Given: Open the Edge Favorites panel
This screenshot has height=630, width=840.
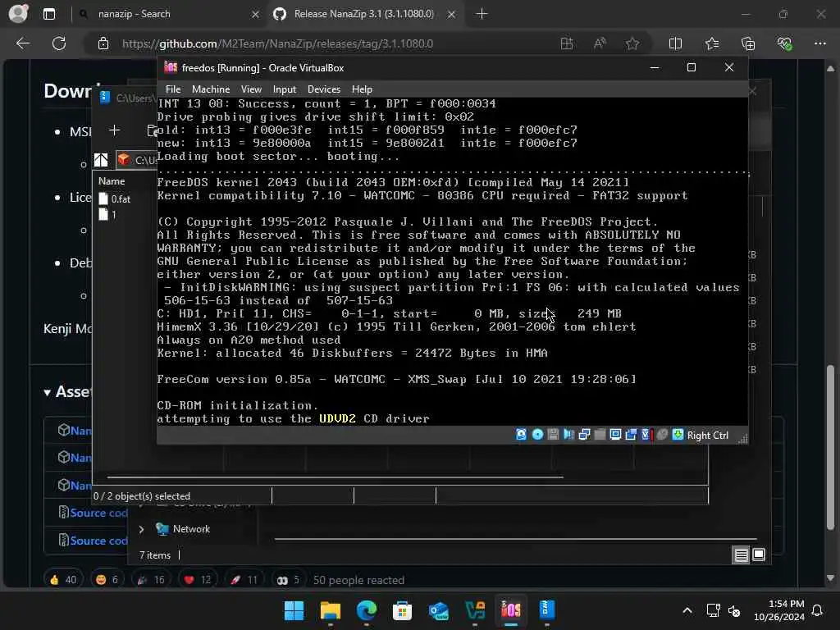Looking at the screenshot, I should click(x=712, y=44).
